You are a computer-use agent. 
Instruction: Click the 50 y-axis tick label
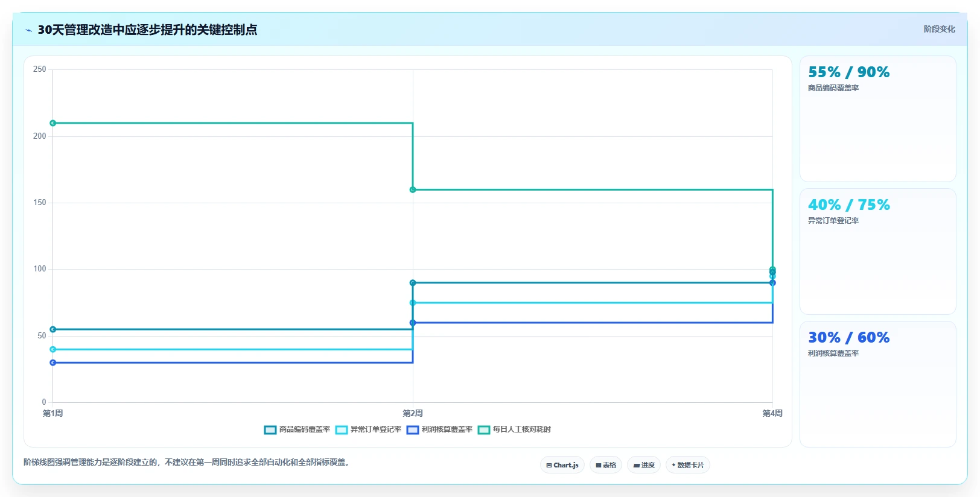(x=42, y=336)
